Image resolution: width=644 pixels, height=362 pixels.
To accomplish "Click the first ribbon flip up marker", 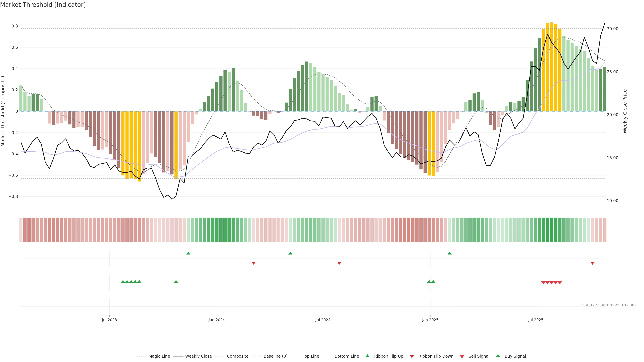I will pos(188,253).
